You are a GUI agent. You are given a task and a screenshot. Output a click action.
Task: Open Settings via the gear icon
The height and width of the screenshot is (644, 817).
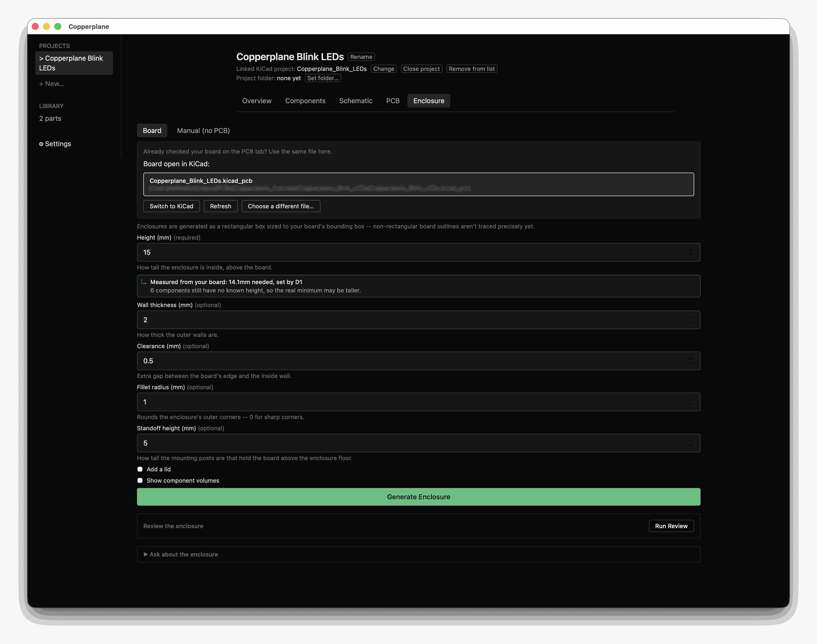pos(55,144)
